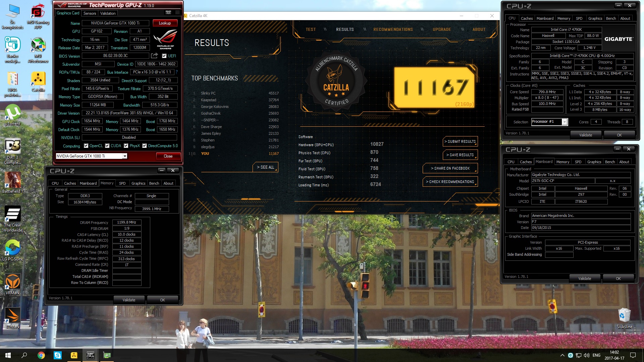The height and width of the screenshot is (362, 644).
Task: Toggle the CUDA checkbox
Action: click(107, 146)
